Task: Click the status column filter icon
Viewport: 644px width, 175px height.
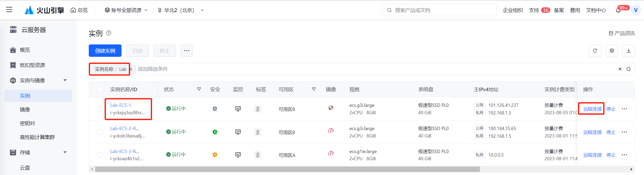Action: (x=199, y=89)
